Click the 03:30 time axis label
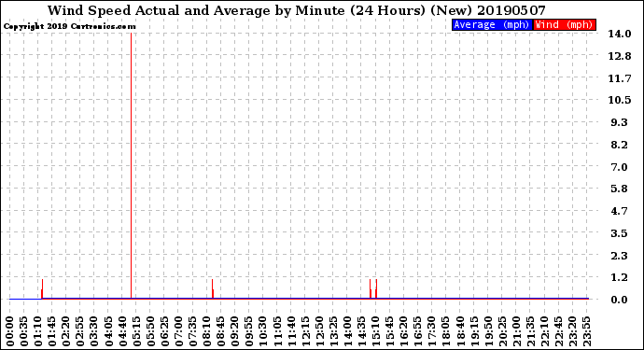This screenshot has height=350, width=644. (94, 331)
